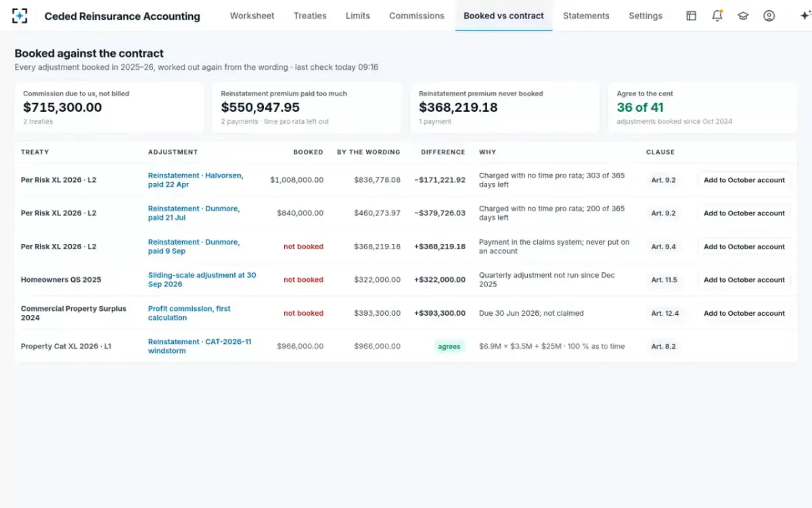Launch the sparkle AI assistant icon

tap(805, 16)
